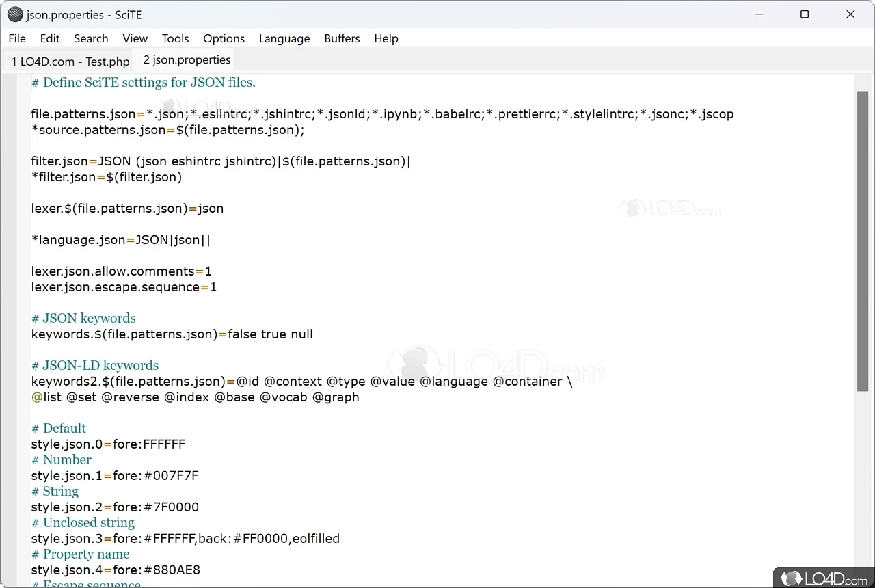
Task: Click the '# JSON keywords' comment line
Action: tap(83, 319)
